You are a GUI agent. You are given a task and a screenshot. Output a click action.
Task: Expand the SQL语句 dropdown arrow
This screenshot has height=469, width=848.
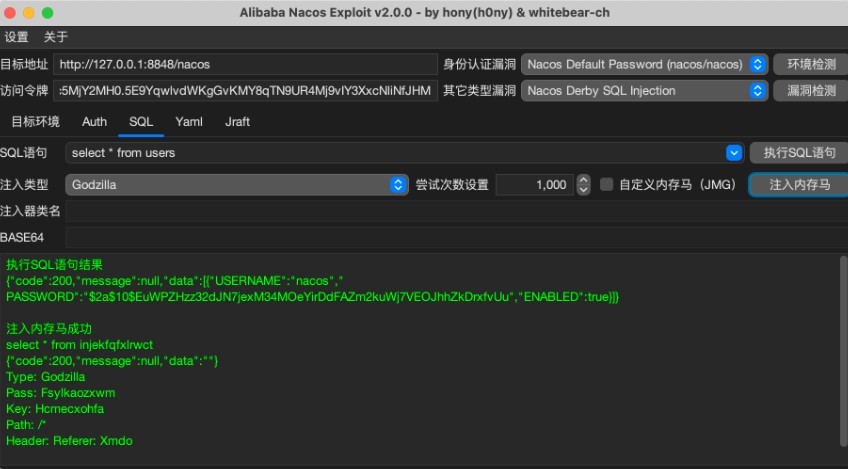[x=734, y=153]
